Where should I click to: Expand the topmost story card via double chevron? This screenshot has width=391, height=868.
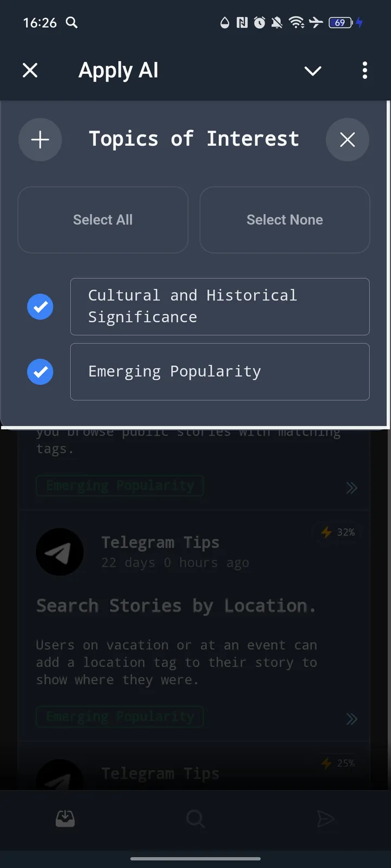coord(351,487)
